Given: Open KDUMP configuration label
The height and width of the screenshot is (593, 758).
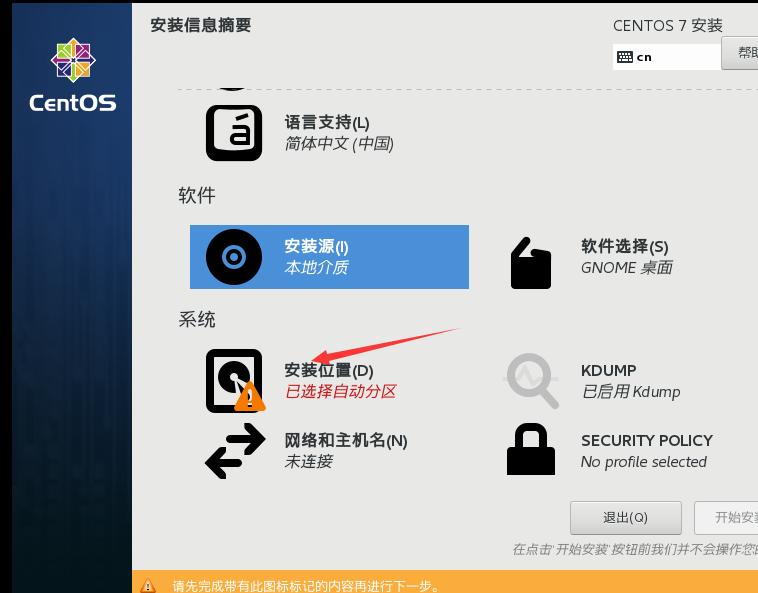Looking at the screenshot, I should (608, 371).
